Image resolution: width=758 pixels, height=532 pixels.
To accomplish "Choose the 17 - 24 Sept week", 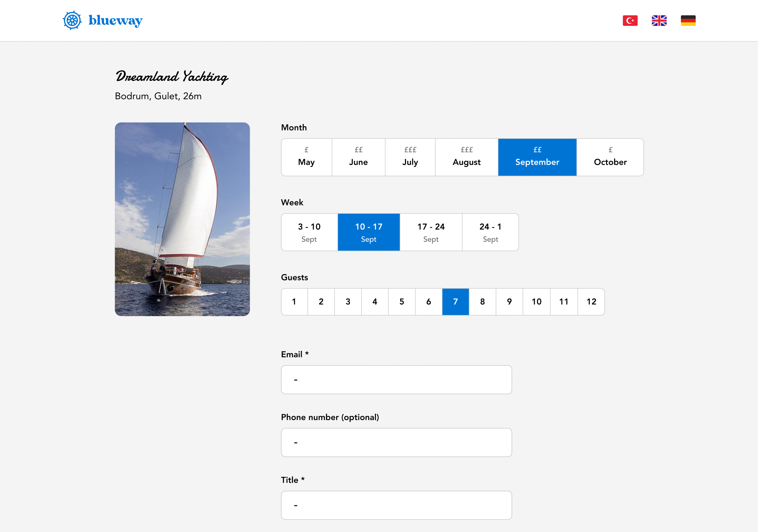I will (x=431, y=232).
